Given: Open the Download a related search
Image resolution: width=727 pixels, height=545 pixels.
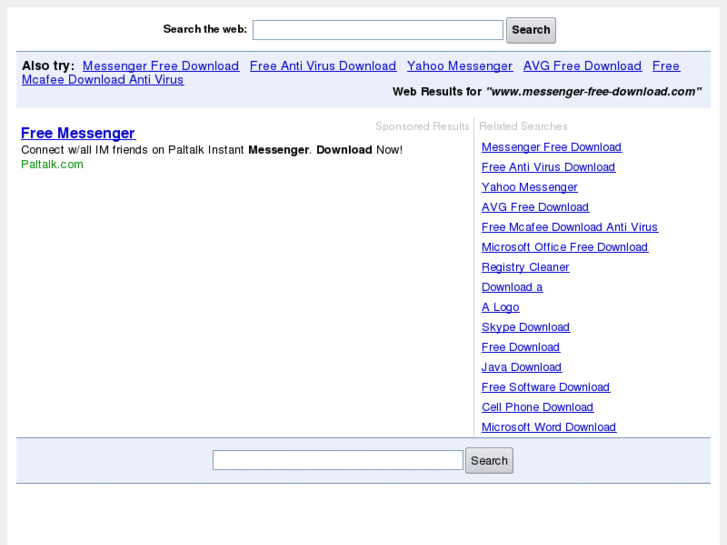Looking at the screenshot, I should point(512,287).
